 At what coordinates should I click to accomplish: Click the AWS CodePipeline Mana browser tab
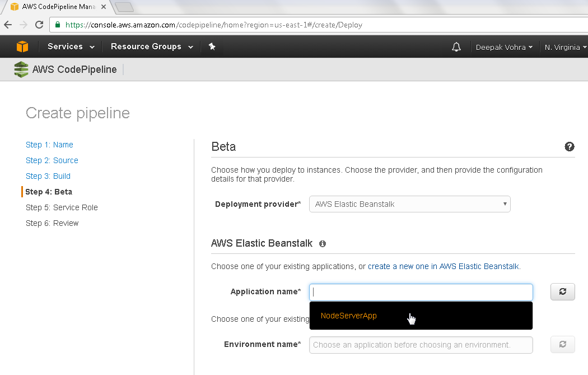[58, 7]
